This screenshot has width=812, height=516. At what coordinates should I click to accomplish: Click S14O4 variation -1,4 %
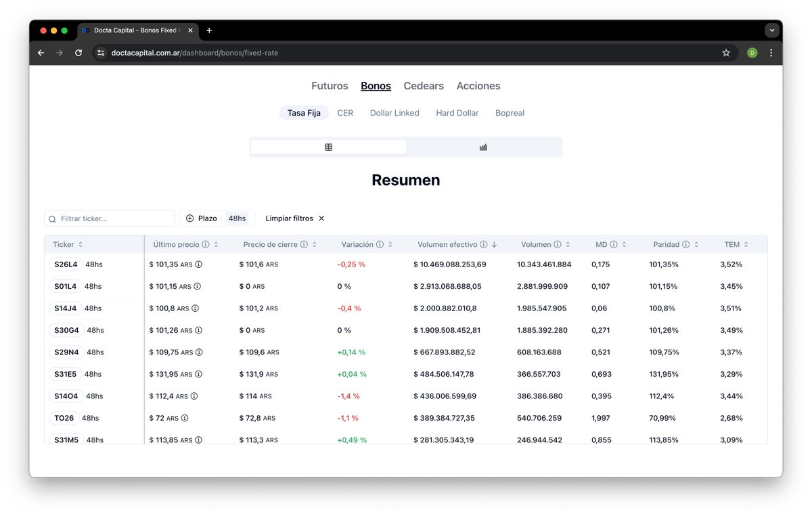[348, 396]
